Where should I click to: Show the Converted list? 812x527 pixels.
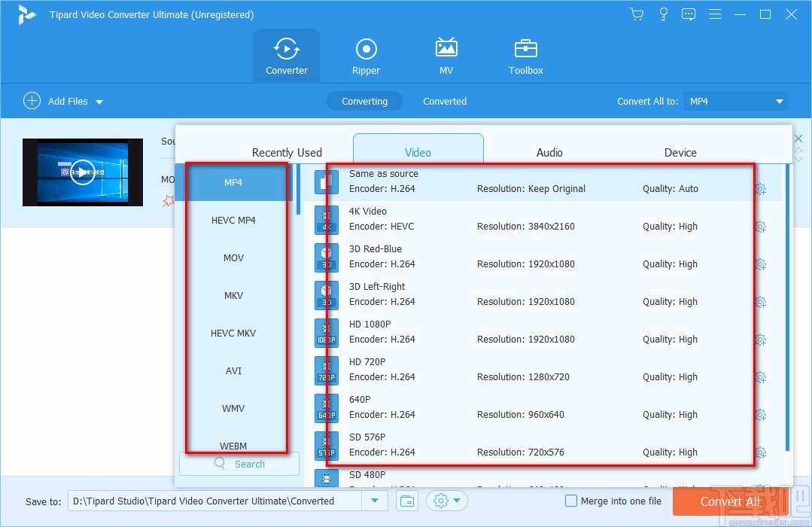click(x=445, y=101)
